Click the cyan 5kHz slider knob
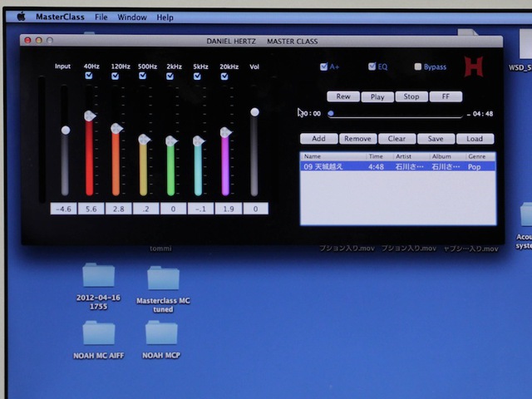 pyautogui.click(x=198, y=140)
